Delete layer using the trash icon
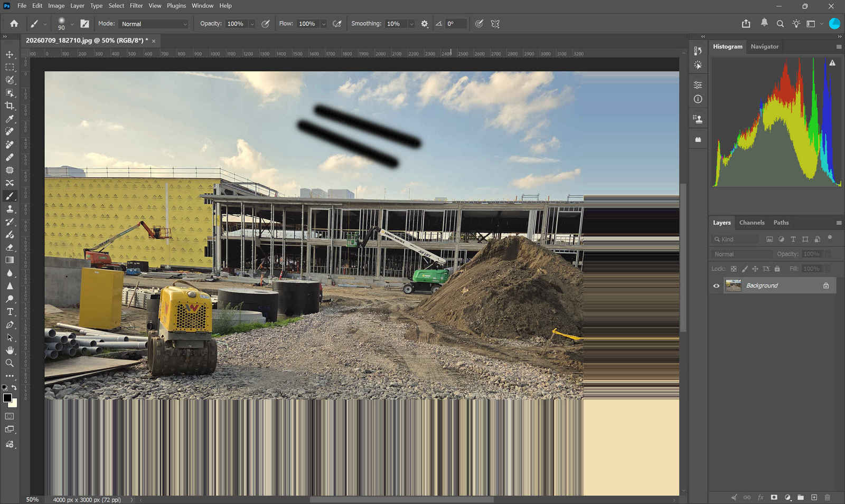The width and height of the screenshot is (845, 504). pos(827,497)
